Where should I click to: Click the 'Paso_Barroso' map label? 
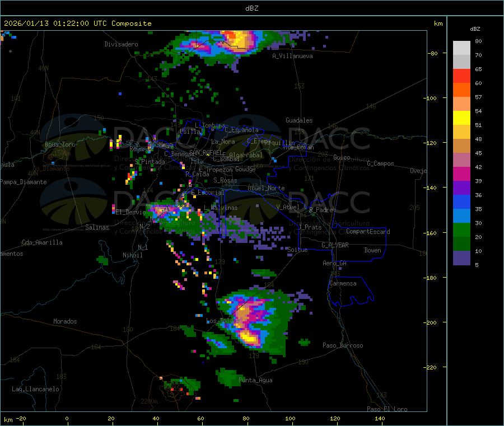343,345
